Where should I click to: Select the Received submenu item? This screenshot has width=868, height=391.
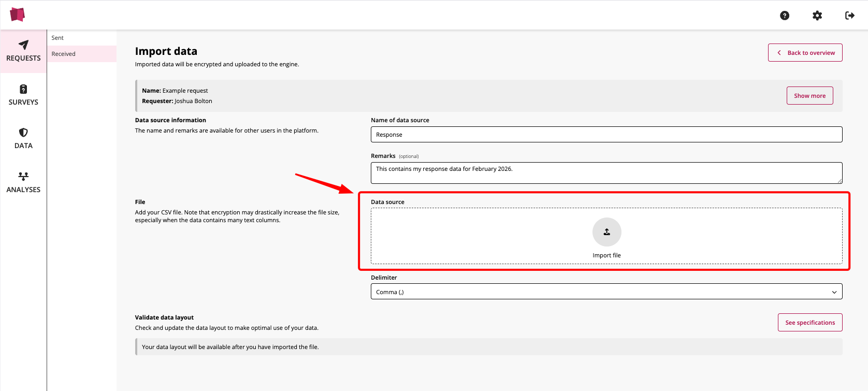coord(64,54)
